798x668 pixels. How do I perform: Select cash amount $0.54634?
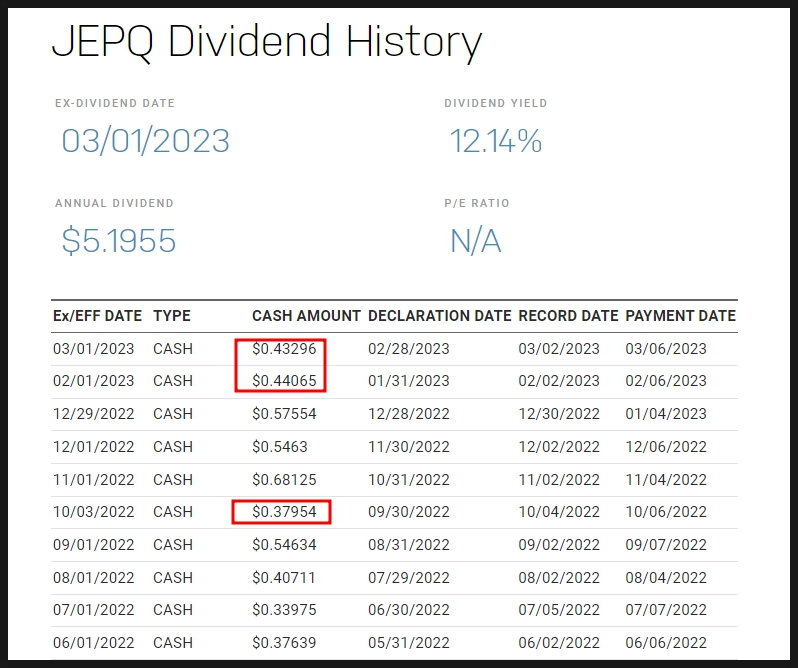coord(284,545)
